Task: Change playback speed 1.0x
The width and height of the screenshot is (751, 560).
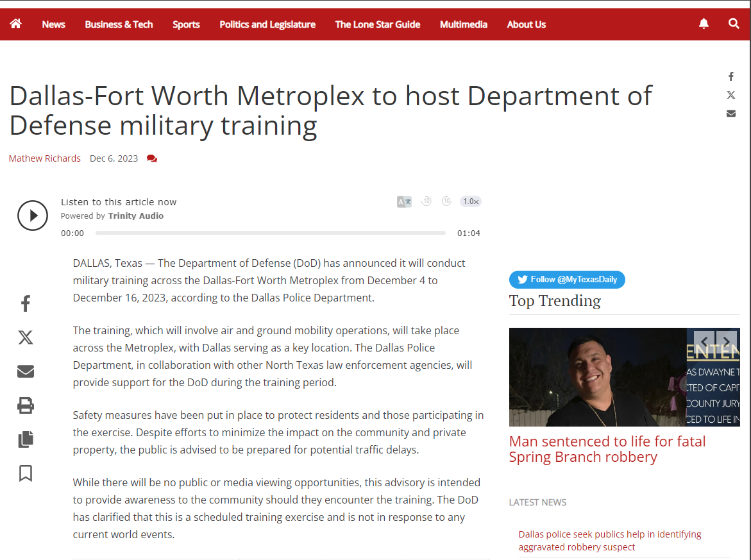Action: tap(471, 201)
